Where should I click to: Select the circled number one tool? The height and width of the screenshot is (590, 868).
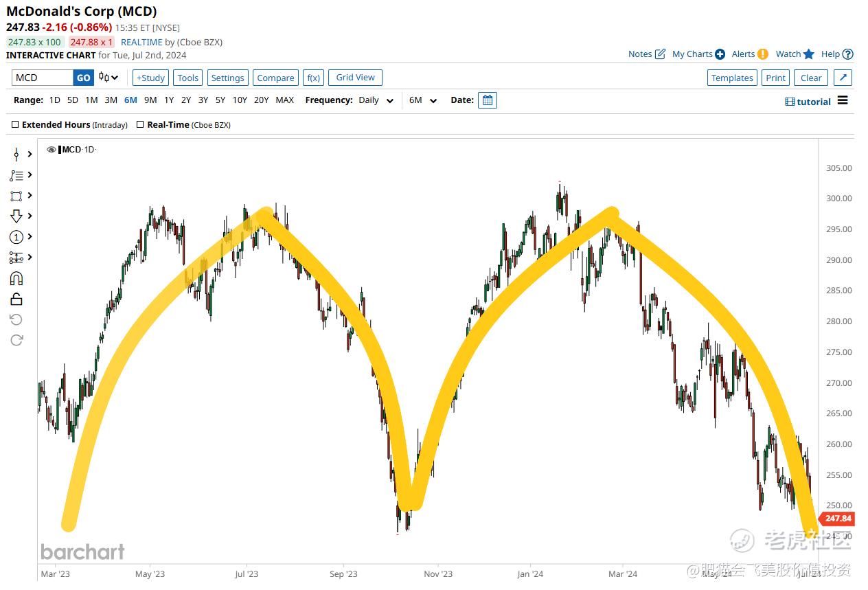coord(16,237)
